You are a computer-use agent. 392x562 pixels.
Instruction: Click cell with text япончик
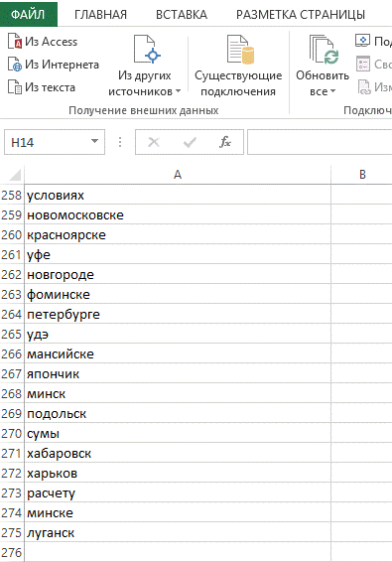[178, 373]
